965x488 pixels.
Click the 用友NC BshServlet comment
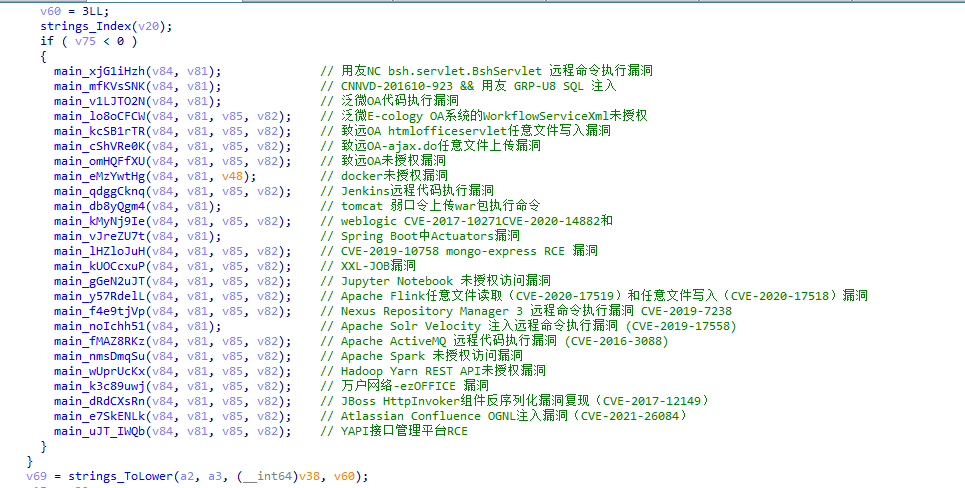486,71
